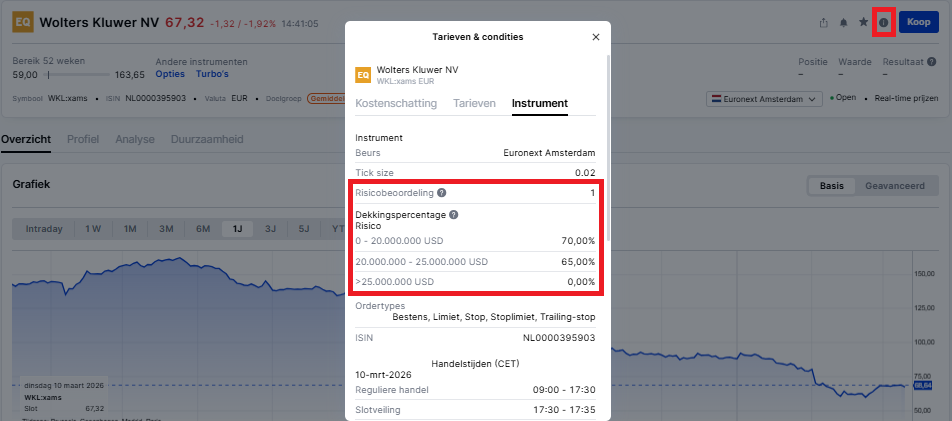The width and height of the screenshot is (952, 421).
Task: Close the Tarieven & condities dialog
Action: click(596, 37)
